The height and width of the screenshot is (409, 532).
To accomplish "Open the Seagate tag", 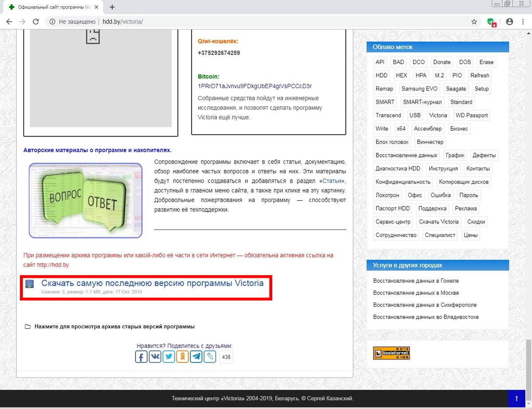I will click(x=456, y=89).
